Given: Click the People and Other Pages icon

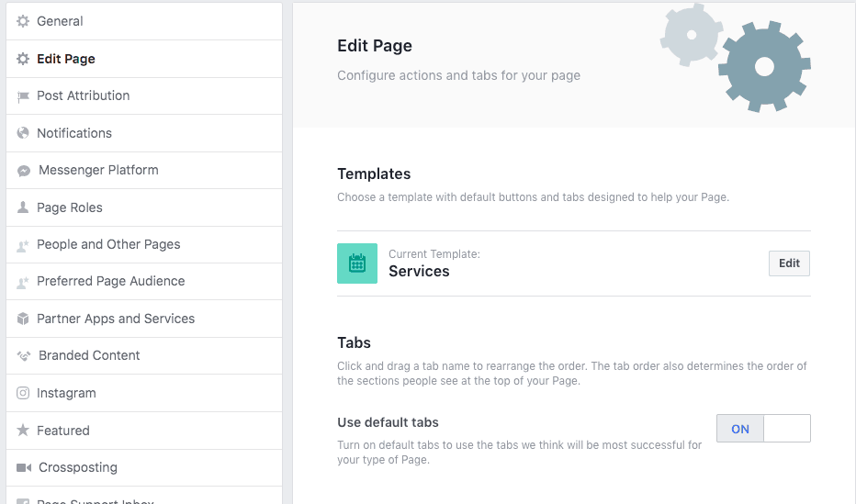Looking at the screenshot, I should [x=22, y=245].
